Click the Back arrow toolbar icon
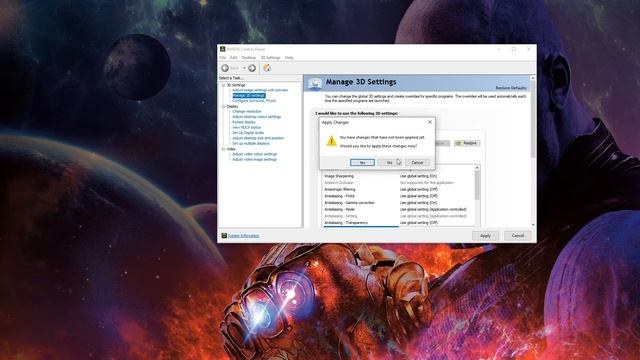The height and width of the screenshot is (360, 640). coord(225,68)
